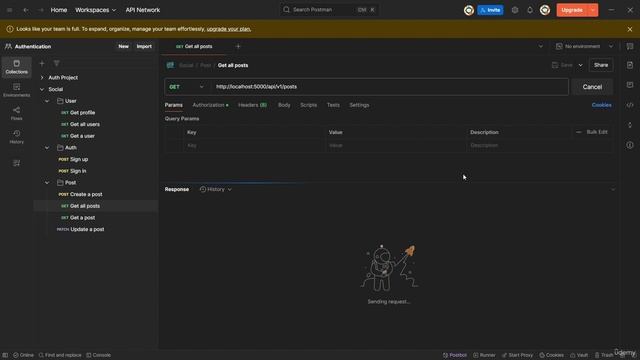Open the response History dropdown

tap(216, 189)
